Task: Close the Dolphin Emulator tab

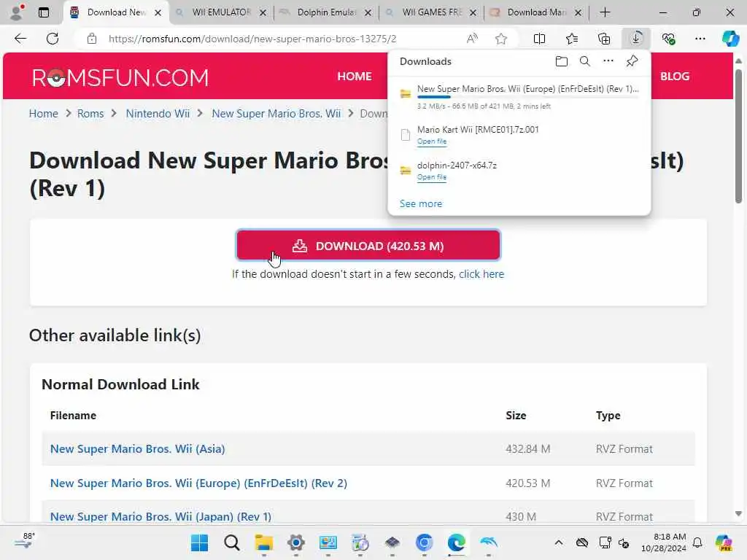Action: click(x=368, y=13)
